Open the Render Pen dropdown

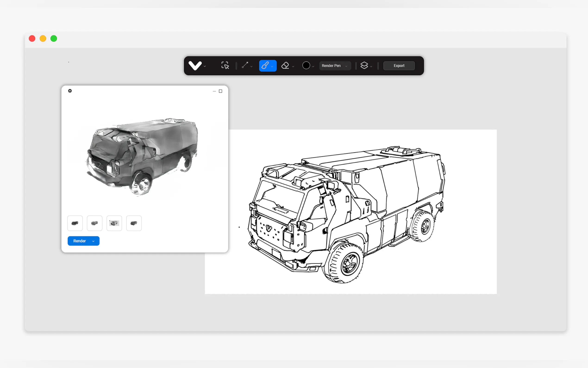pos(335,66)
